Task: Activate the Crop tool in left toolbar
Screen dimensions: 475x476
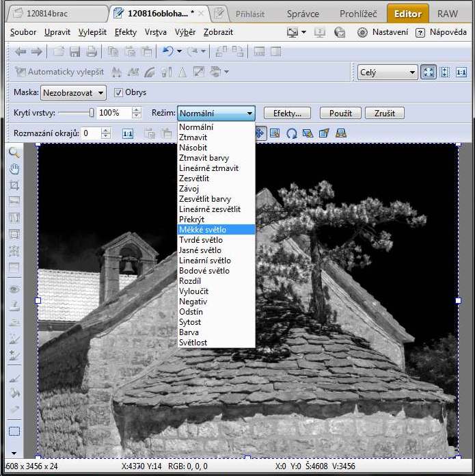Action: click(14, 185)
